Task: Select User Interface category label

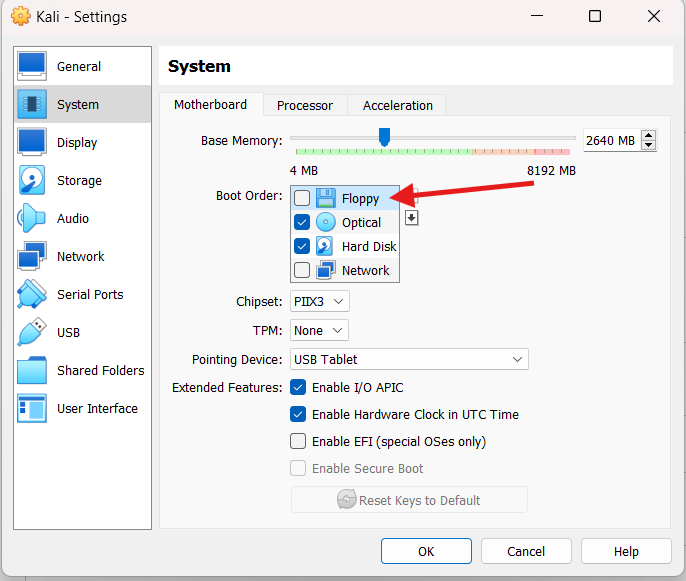Action: click(x=97, y=409)
